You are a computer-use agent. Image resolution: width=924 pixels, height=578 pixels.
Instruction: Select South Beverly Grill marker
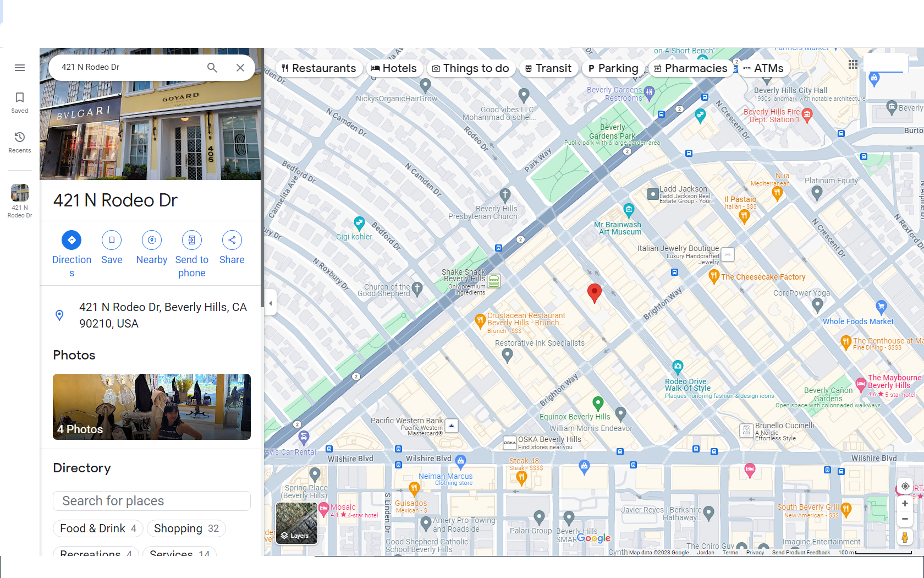[x=846, y=509]
